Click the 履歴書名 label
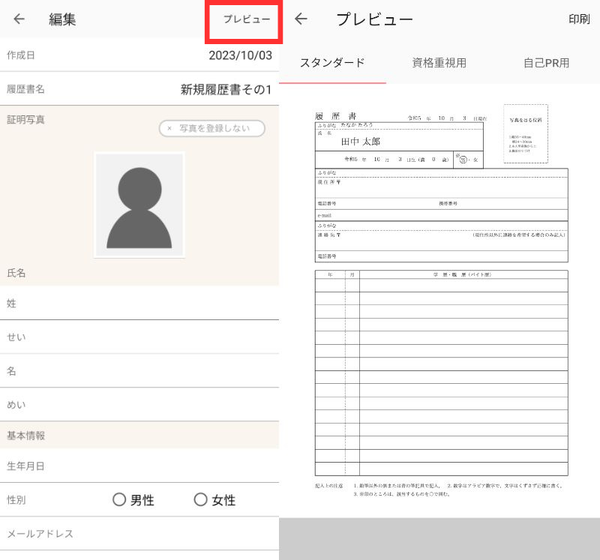The width and height of the screenshot is (600, 560). click(26, 89)
